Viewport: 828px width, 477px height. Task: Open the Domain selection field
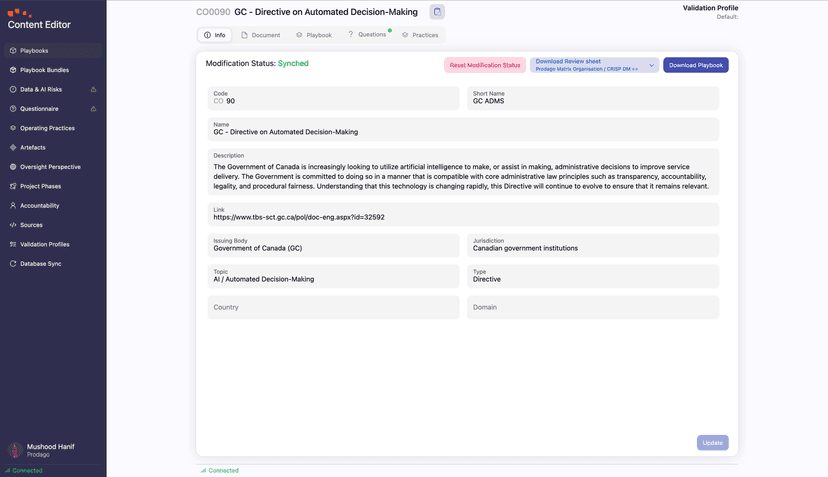(x=592, y=307)
